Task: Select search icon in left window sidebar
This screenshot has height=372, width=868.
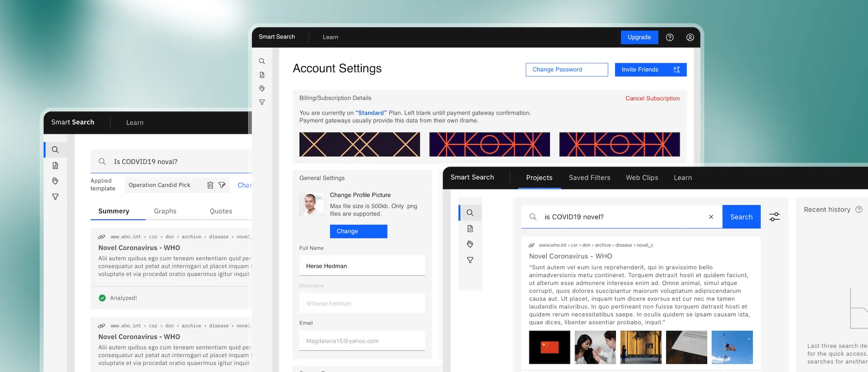Action: (x=55, y=150)
